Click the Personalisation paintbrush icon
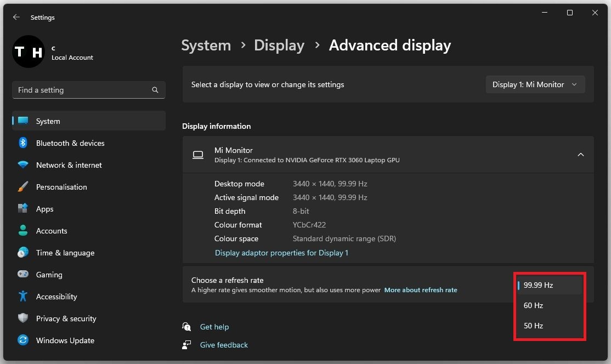 pos(23,187)
